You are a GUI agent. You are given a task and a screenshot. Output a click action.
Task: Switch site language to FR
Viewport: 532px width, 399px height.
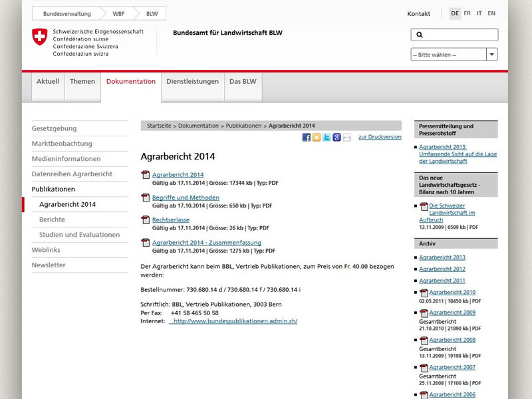[466, 13]
